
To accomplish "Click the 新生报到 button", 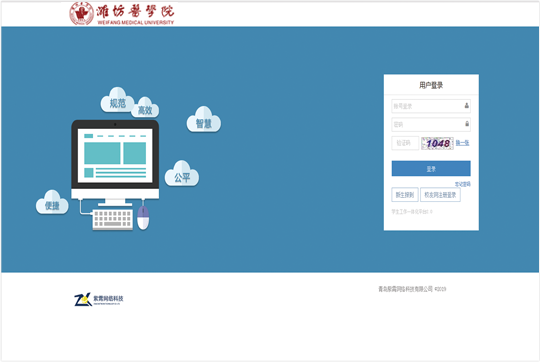I will [405, 195].
